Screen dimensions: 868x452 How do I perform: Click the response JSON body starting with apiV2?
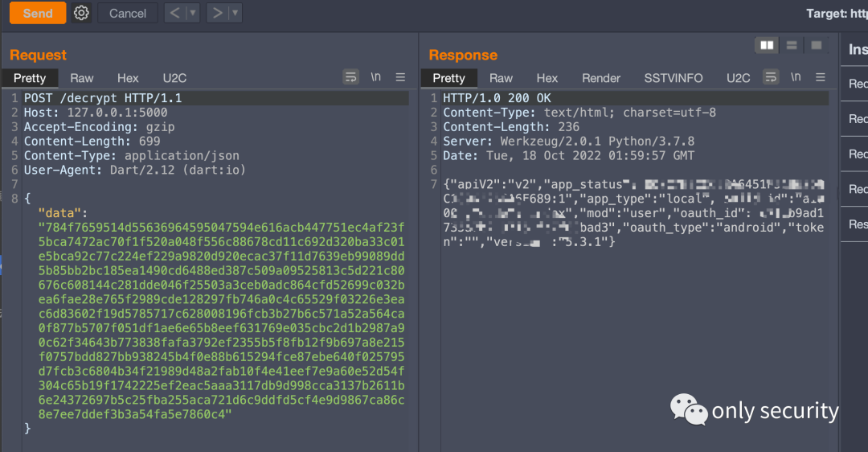coord(633,213)
